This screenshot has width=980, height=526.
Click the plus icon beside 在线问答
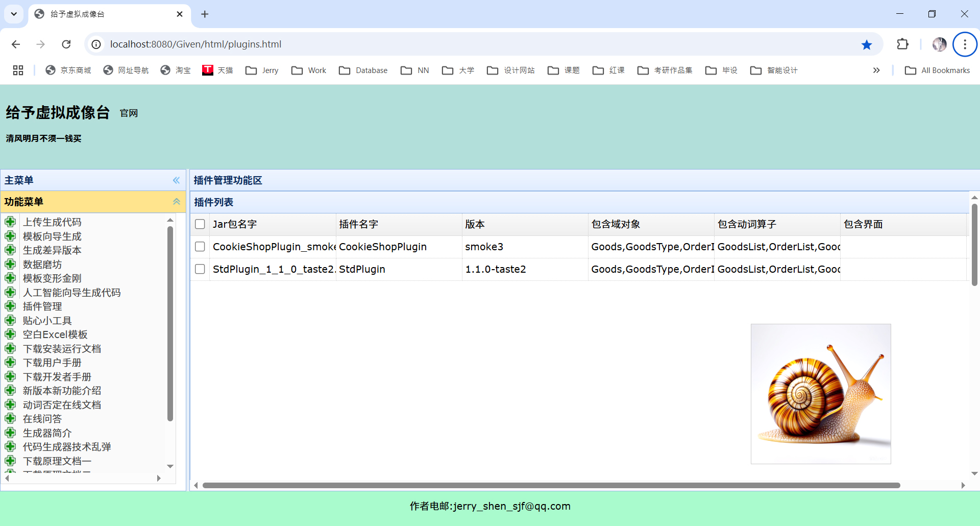tap(11, 418)
